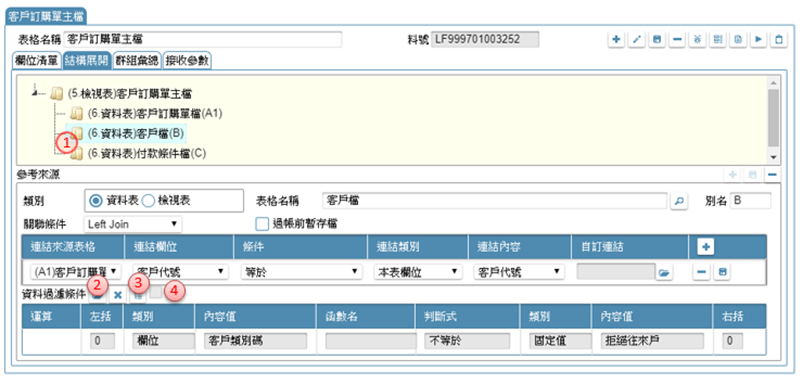Click filter row 右括 field showing 0
The width and height of the screenshot is (803, 384).
tap(732, 341)
